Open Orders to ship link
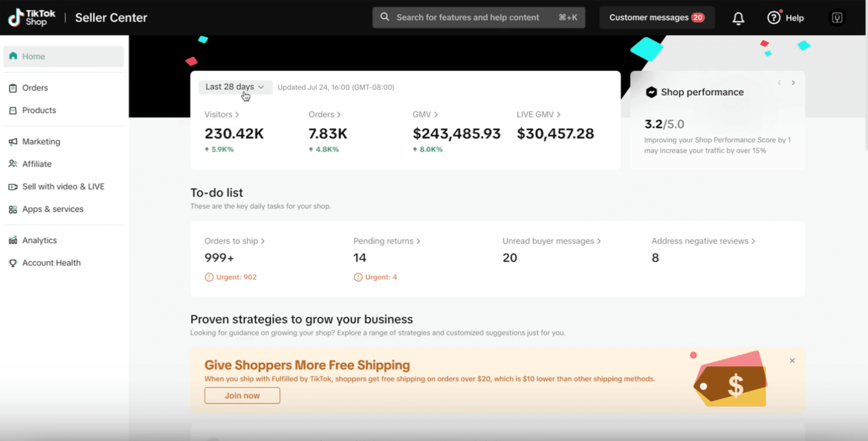The height and width of the screenshot is (441, 868). (234, 241)
